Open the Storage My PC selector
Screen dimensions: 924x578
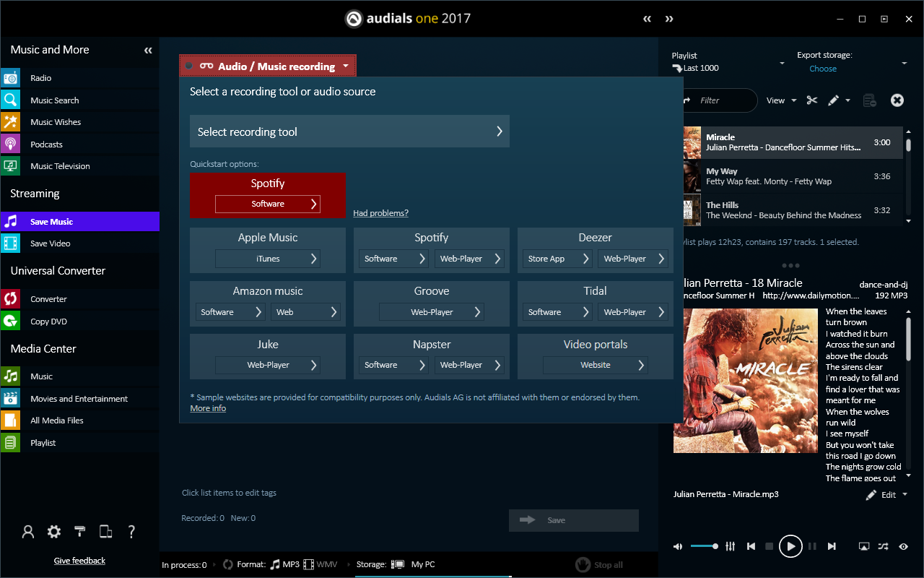click(396, 564)
